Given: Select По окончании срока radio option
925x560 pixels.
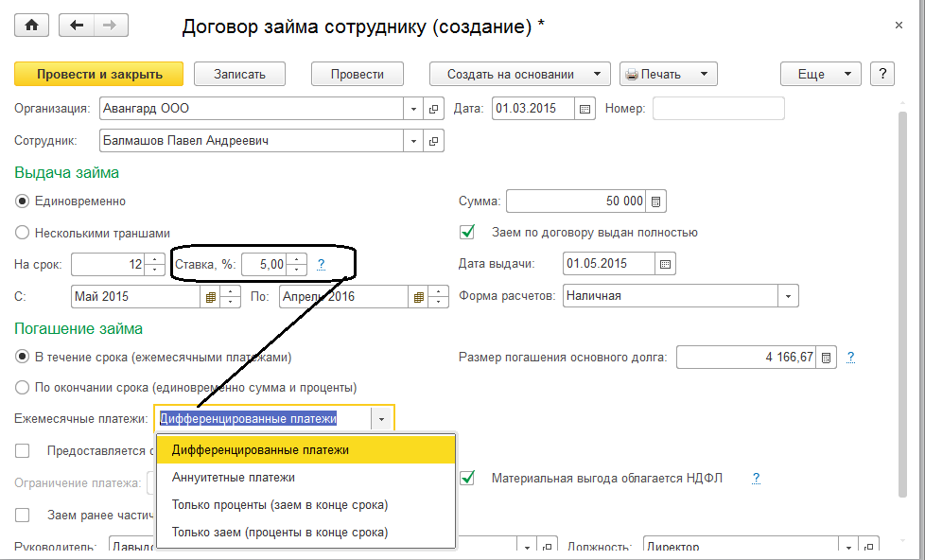Looking at the screenshot, I should coord(22,387).
